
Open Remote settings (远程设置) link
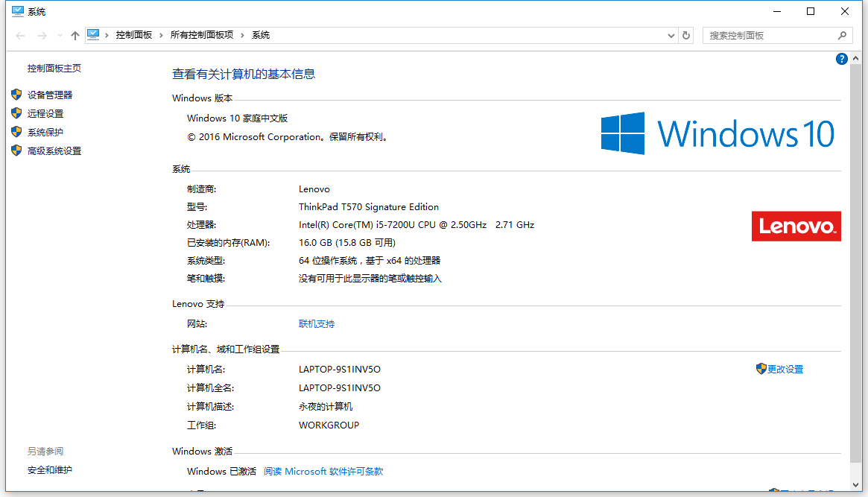coord(45,113)
